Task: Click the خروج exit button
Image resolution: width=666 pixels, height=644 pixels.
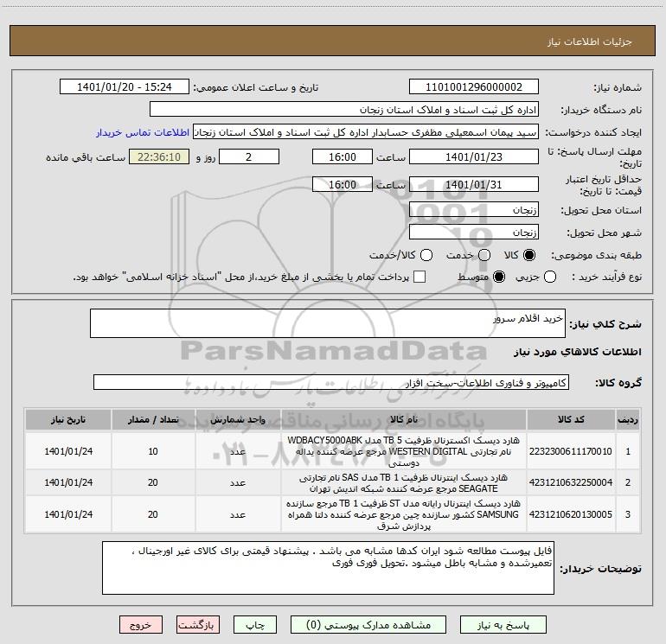Action: coord(141,625)
